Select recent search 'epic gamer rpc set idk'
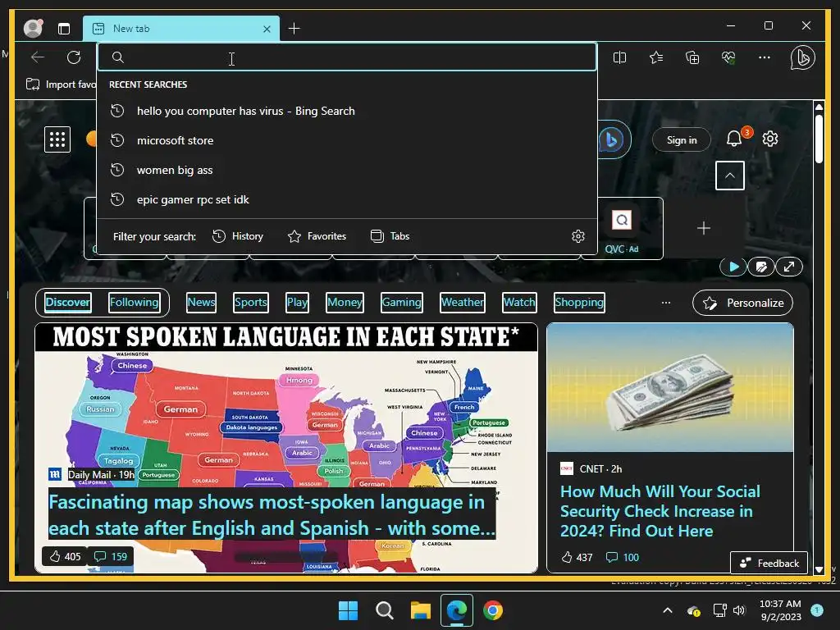The height and width of the screenshot is (630, 840). coord(347,199)
